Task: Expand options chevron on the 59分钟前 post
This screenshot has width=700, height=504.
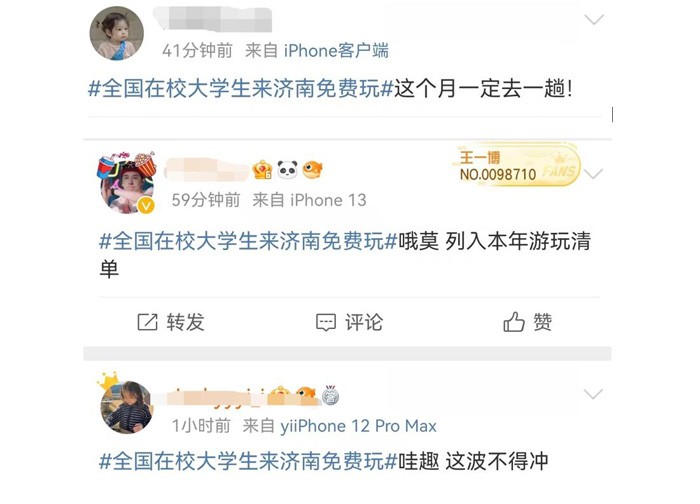Action: (593, 174)
